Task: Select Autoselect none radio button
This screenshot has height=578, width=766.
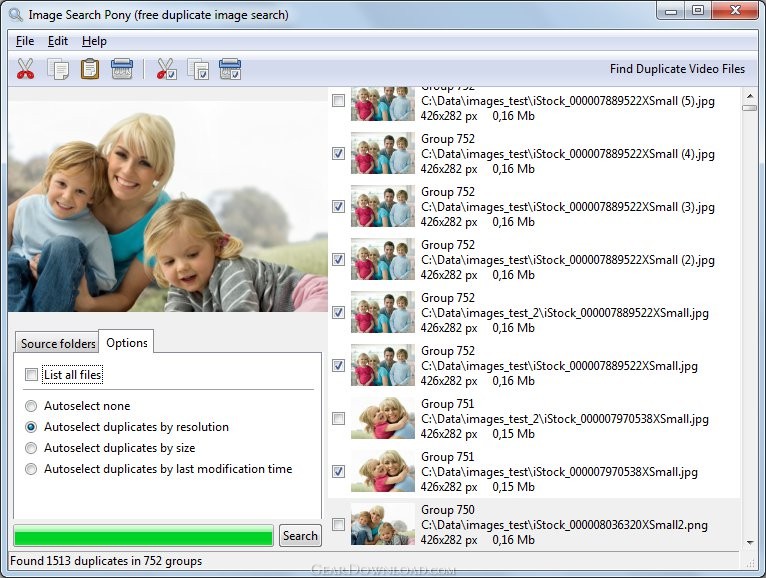Action: tap(31, 406)
